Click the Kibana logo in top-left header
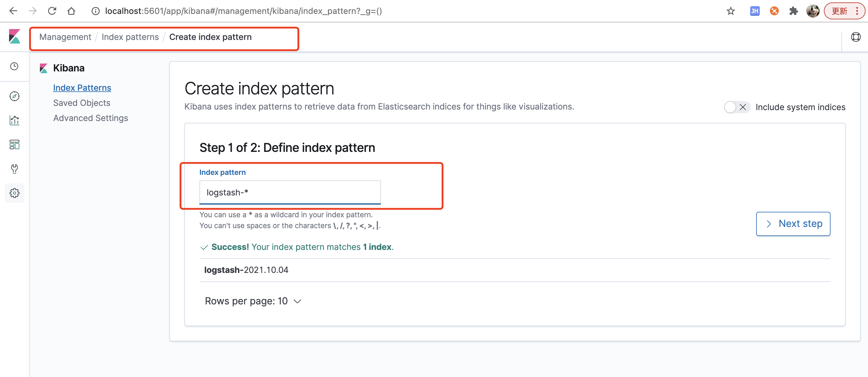The height and width of the screenshot is (377, 868). tap(15, 36)
